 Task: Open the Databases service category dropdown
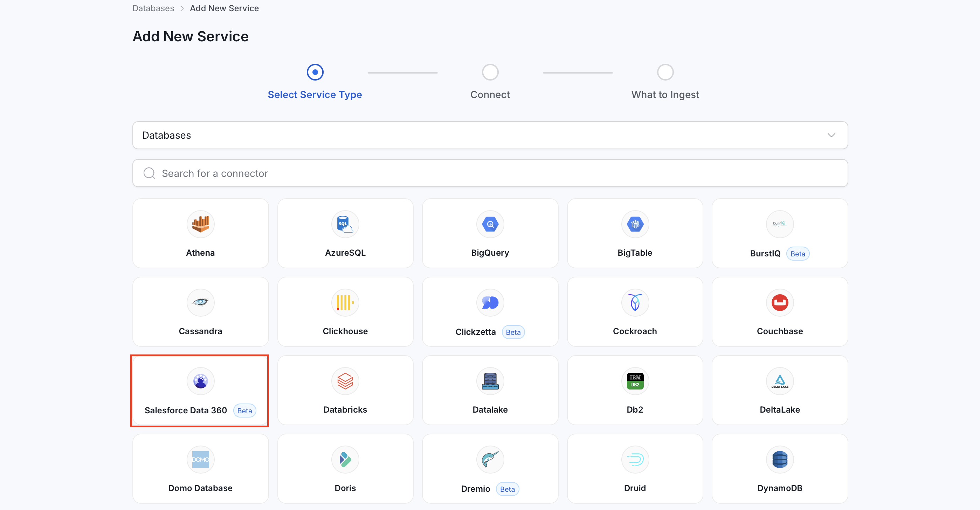(x=490, y=135)
